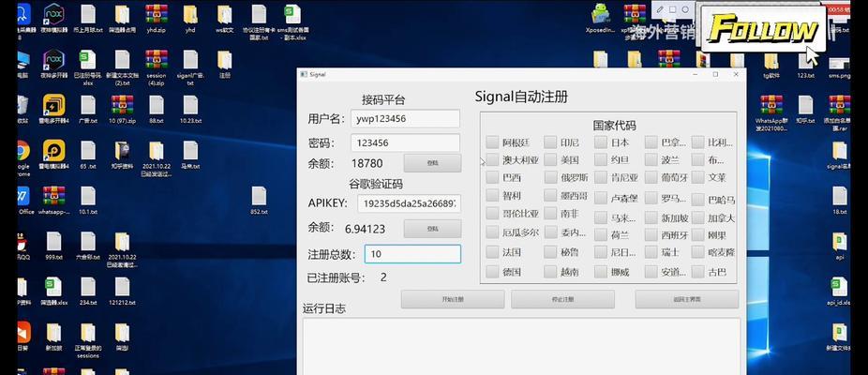868x375 pixels.
Task: Click the 注册总数 input field
Action: click(412, 254)
